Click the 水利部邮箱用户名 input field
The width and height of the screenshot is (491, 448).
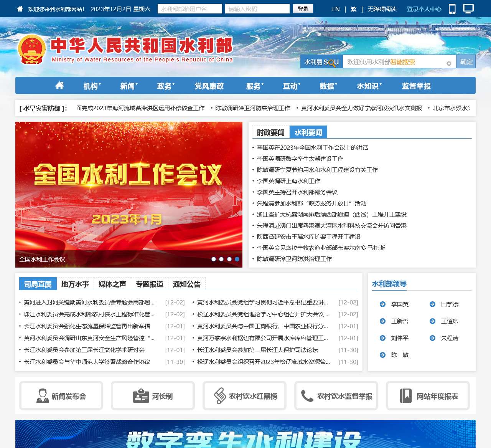(190, 9)
